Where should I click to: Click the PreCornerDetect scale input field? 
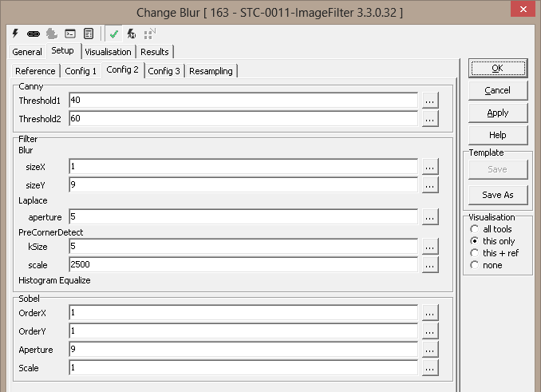pyautogui.click(x=243, y=264)
